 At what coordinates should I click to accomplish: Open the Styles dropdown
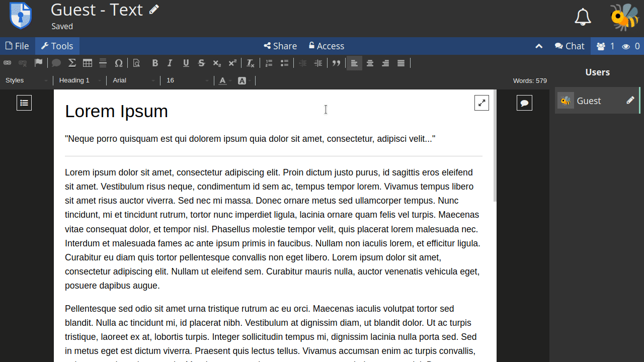point(26,80)
